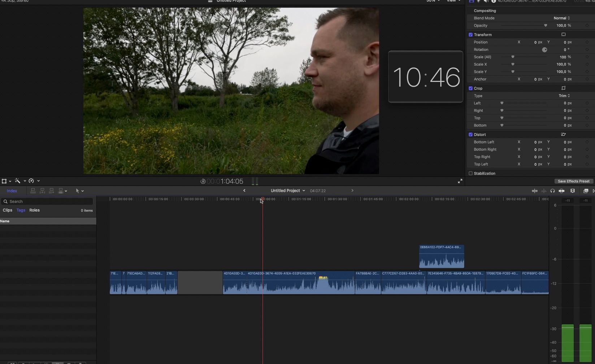Add a keyframe for Scale (All)
Viewport: 595px width, 364px height.
click(x=587, y=57)
